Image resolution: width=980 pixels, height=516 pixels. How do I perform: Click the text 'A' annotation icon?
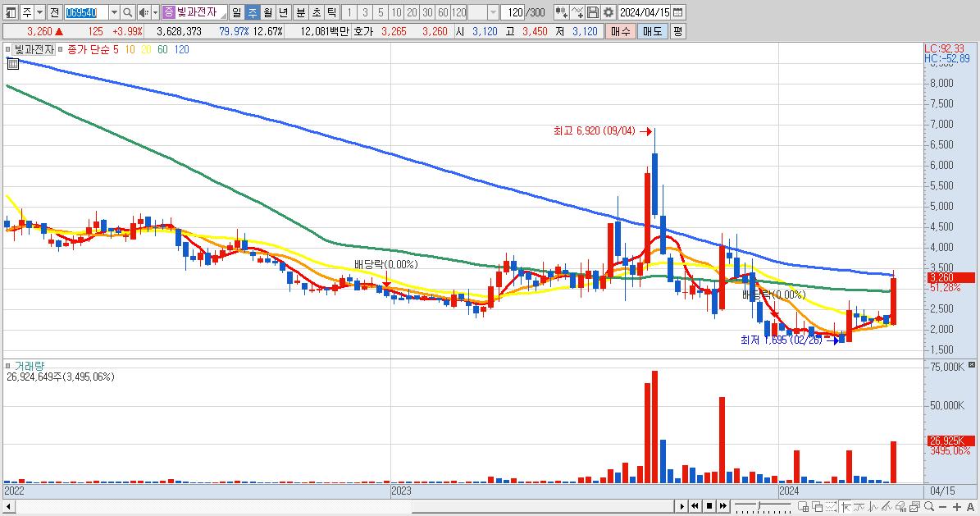tap(971, 507)
